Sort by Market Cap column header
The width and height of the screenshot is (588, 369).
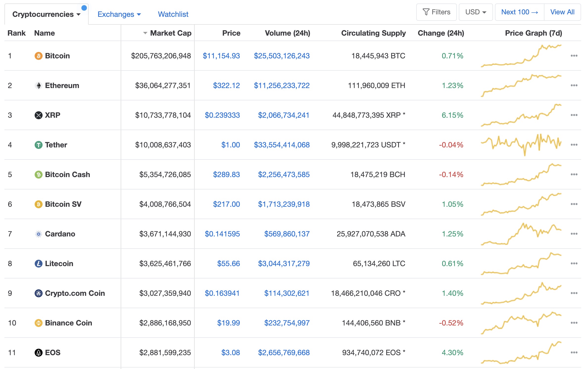(171, 33)
